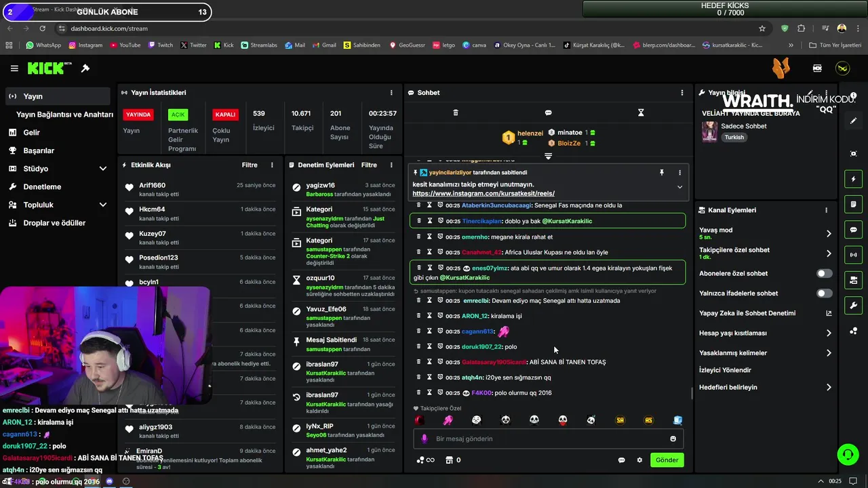Expand the Stüdyo sidebar section
This screenshot has height=488, width=868.
pyautogui.click(x=103, y=169)
